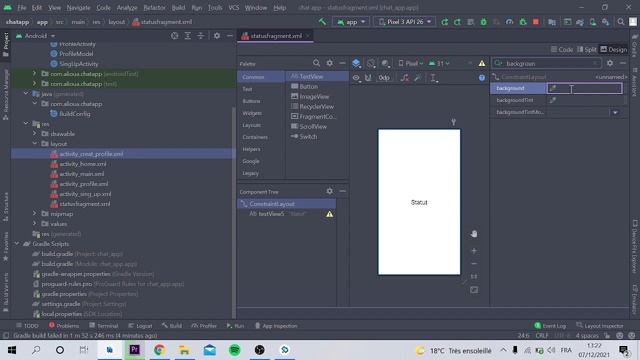Click the textView5 warning icon
The width and height of the screenshot is (640, 360).
329,214
